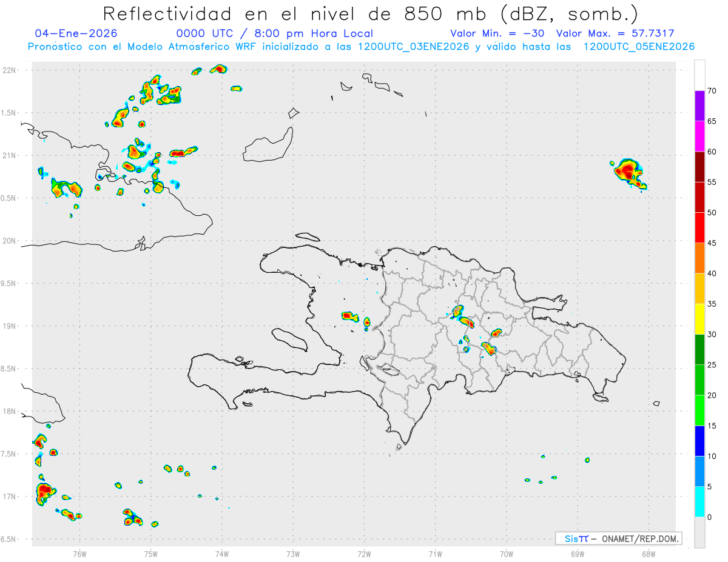Click the colorbar tick label '65'
The image size is (728, 562).
713,121
